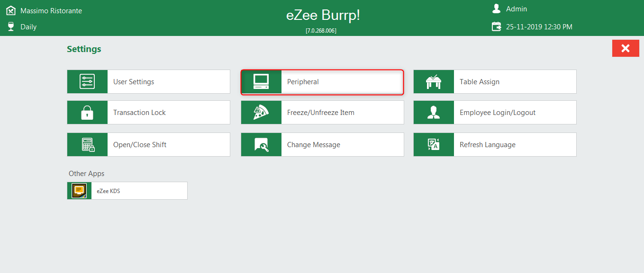Image resolution: width=644 pixels, height=273 pixels.
Task: Click the Freeze/Unfreeze Item pizza icon
Action: pos(261,113)
